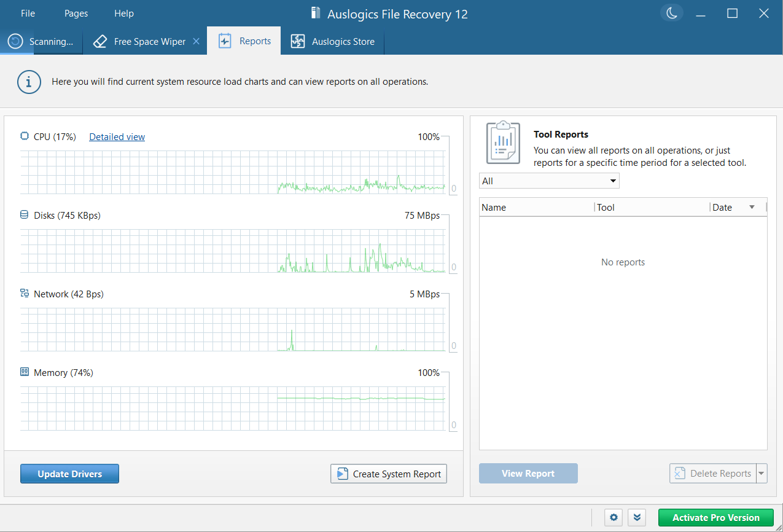Click the CPU chip icon
Image resolution: width=783 pixels, height=532 pixels.
click(x=25, y=136)
